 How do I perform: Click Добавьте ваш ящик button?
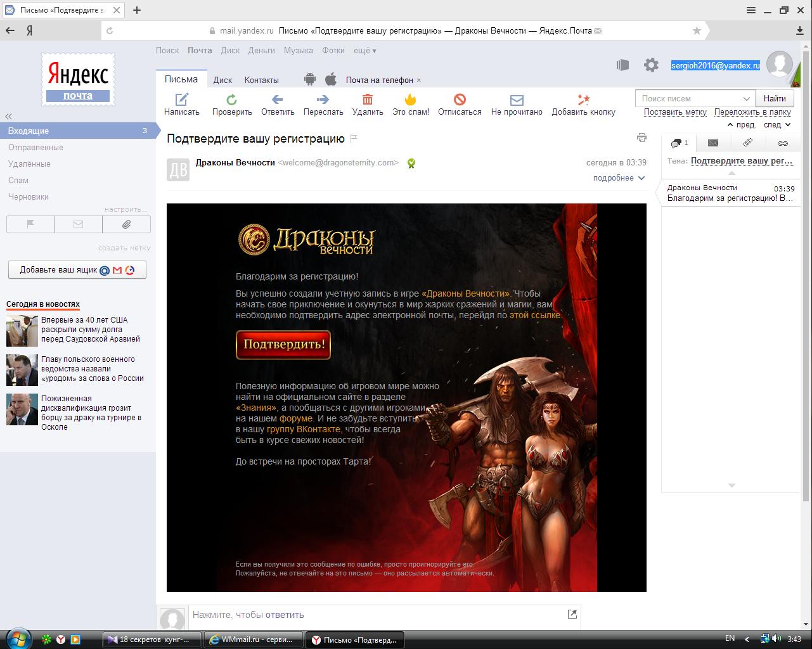[x=77, y=269]
